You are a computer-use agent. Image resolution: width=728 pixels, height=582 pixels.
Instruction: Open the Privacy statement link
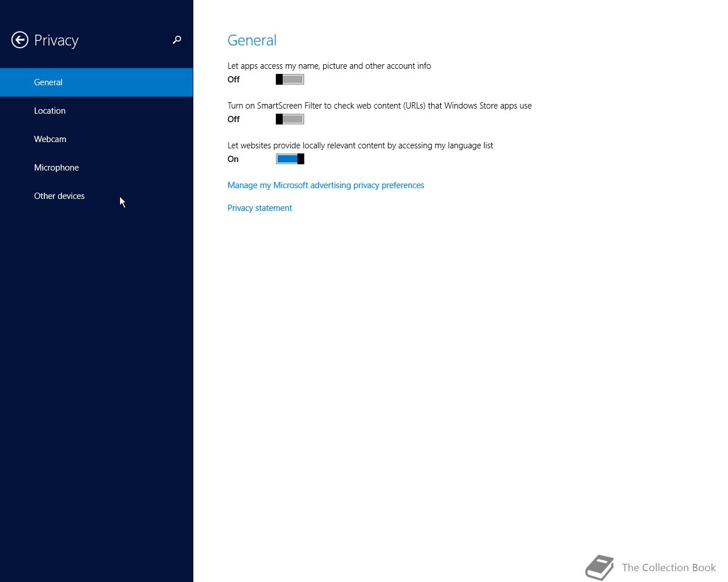pos(260,208)
